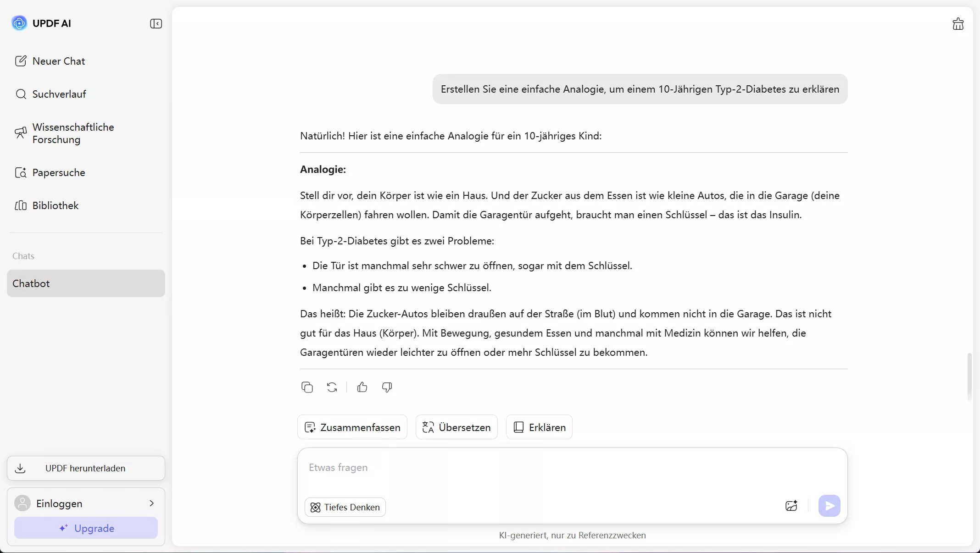Collapse the sidebar with the chevron

pyautogui.click(x=156, y=23)
